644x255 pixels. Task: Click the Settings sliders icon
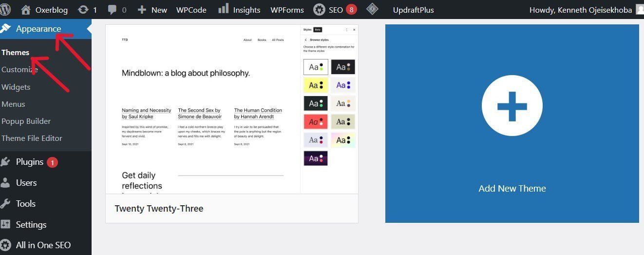click(5, 225)
